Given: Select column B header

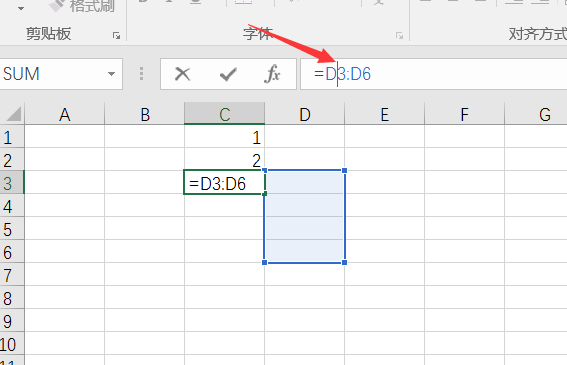Looking at the screenshot, I should point(145,114).
